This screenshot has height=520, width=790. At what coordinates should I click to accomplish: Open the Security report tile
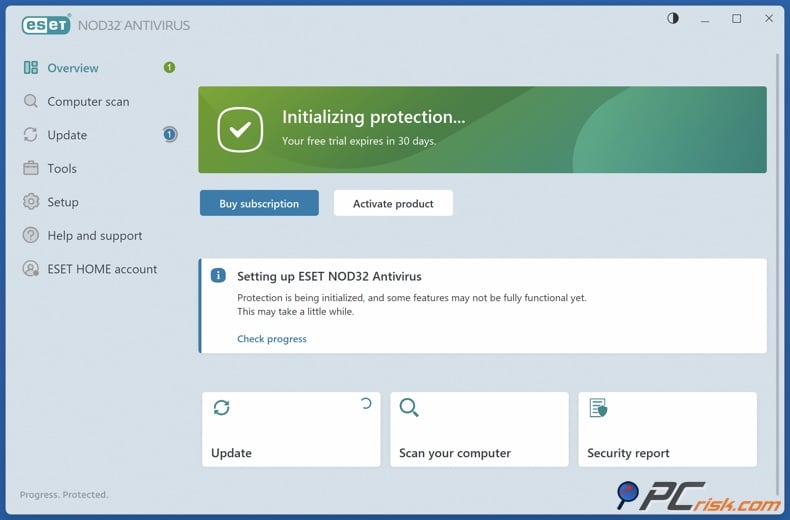point(668,429)
